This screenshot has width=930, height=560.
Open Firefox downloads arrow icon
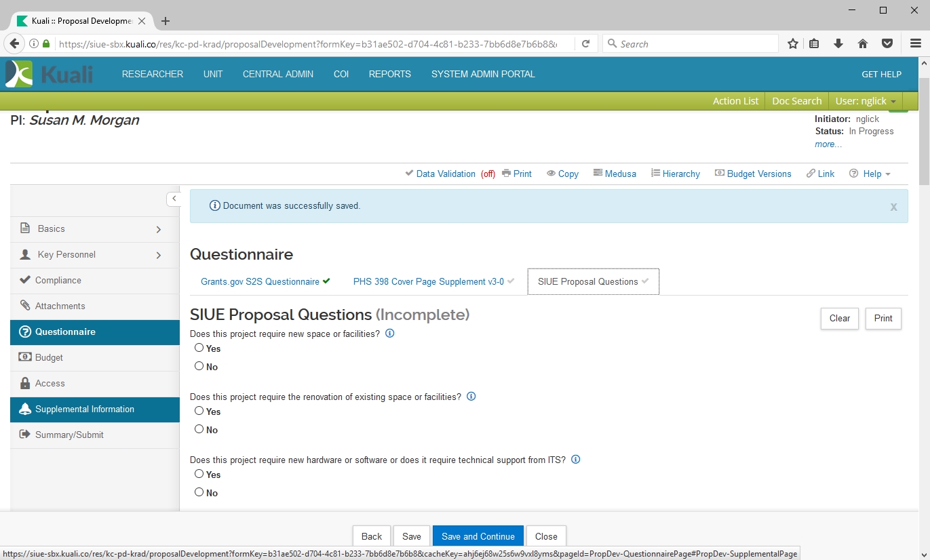(x=838, y=44)
